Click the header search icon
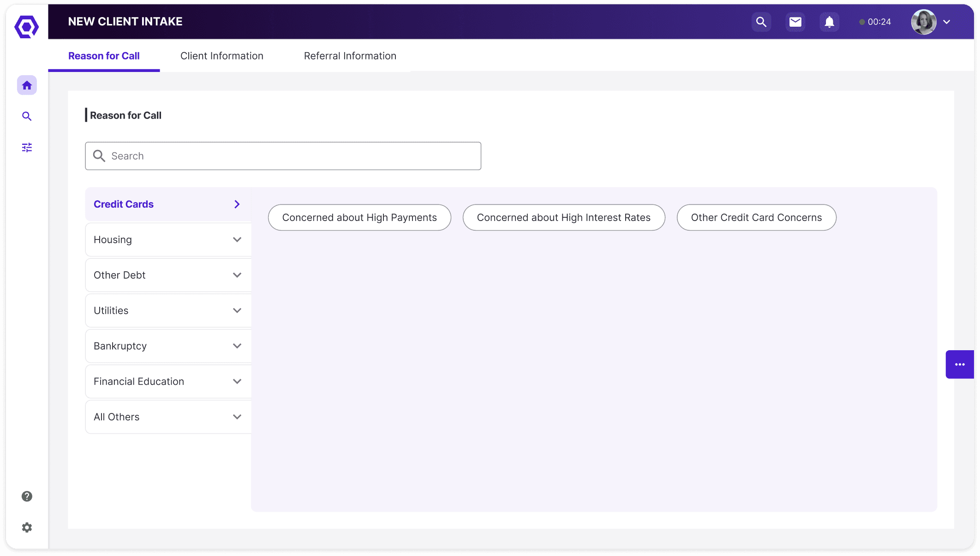Image resolution: width=980 pixels, height=556 pixels. [x=761, y=22]
